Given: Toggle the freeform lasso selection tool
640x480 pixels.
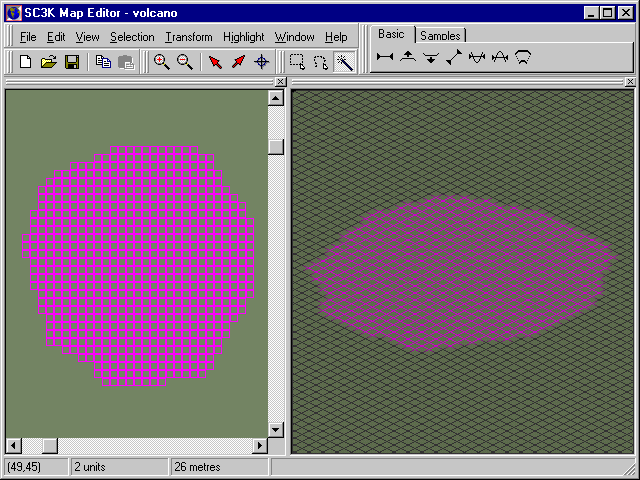Looking at the screenshot, I should point(320,62).
